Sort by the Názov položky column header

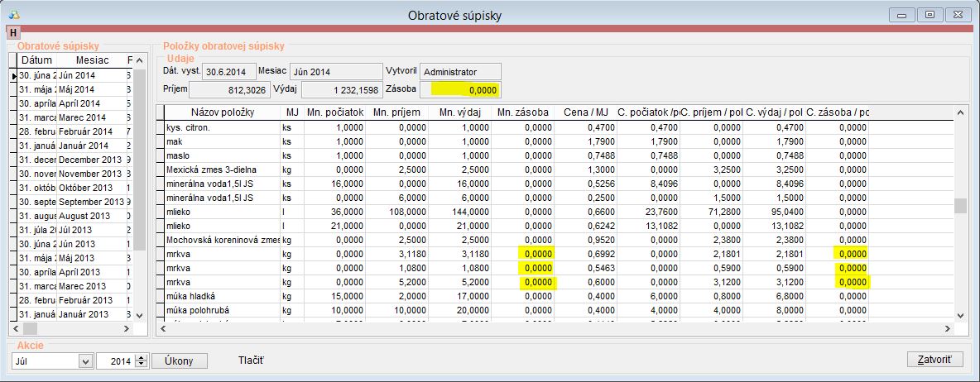(222, 112)
